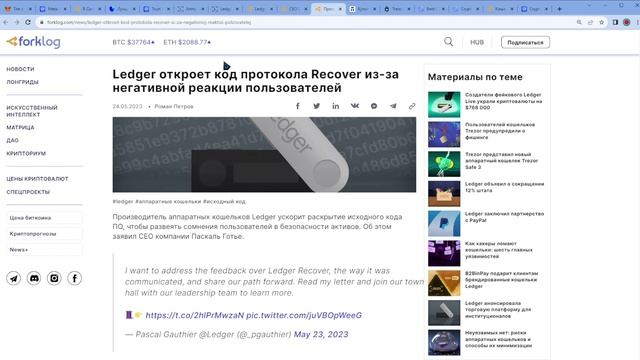Click the Forklog logo
640x360 pixels.
[x=33, y=42]
